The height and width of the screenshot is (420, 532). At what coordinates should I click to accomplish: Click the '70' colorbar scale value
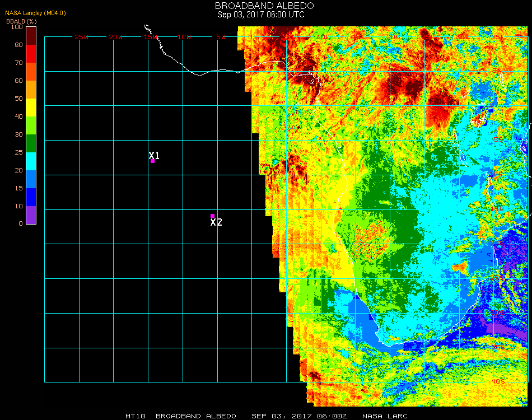(18, 63)
